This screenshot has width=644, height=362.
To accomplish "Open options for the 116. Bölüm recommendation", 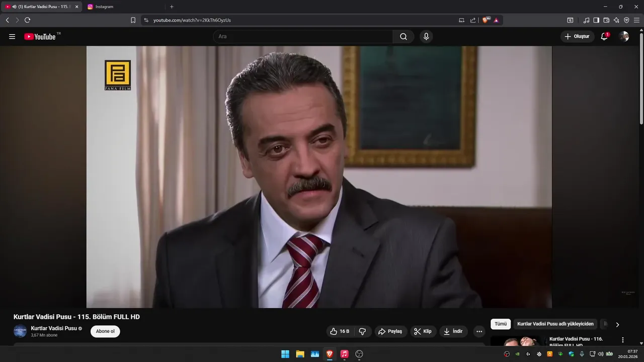I will pos(623,340).
